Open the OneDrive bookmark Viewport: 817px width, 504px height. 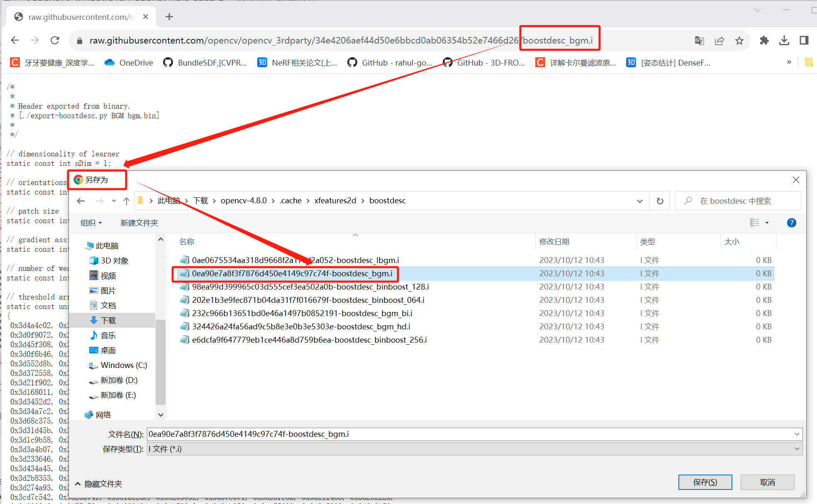[x=129, y=63]
